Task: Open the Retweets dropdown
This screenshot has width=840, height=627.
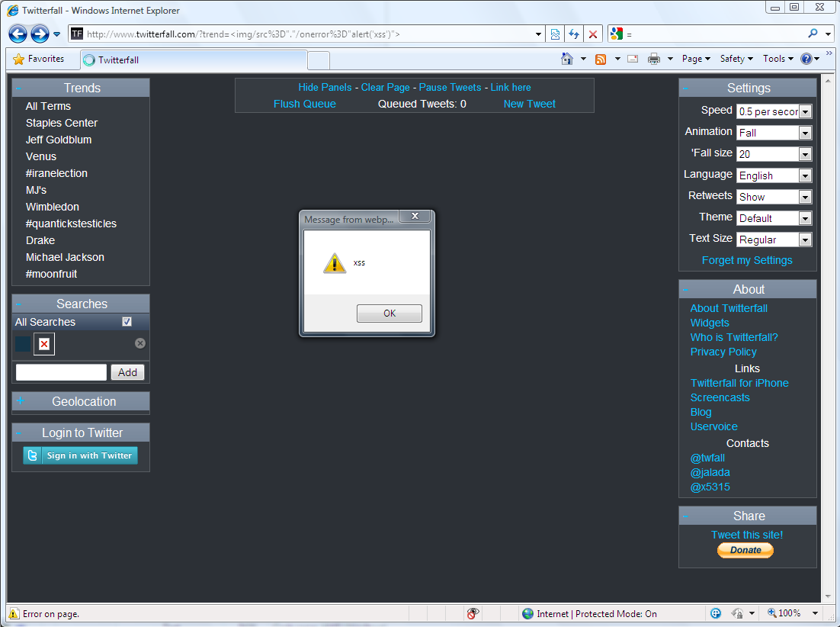Action: pos(774,198)
